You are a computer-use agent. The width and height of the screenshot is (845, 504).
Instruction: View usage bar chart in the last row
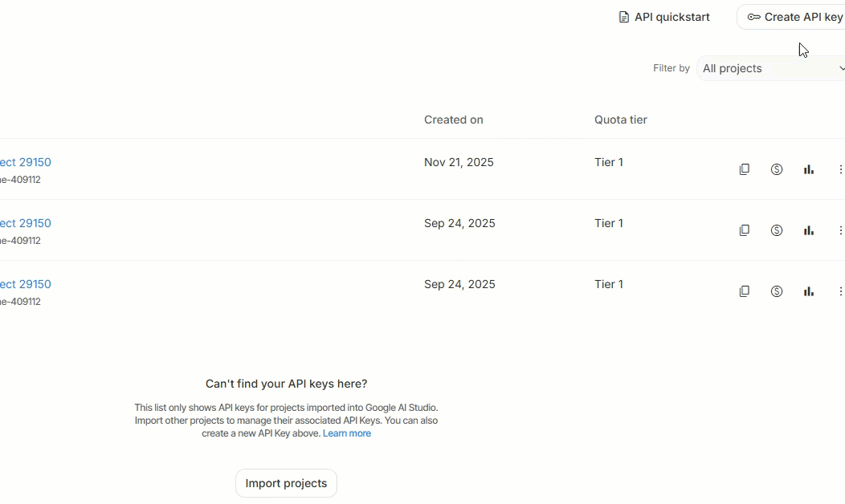[x=808, y=291]
